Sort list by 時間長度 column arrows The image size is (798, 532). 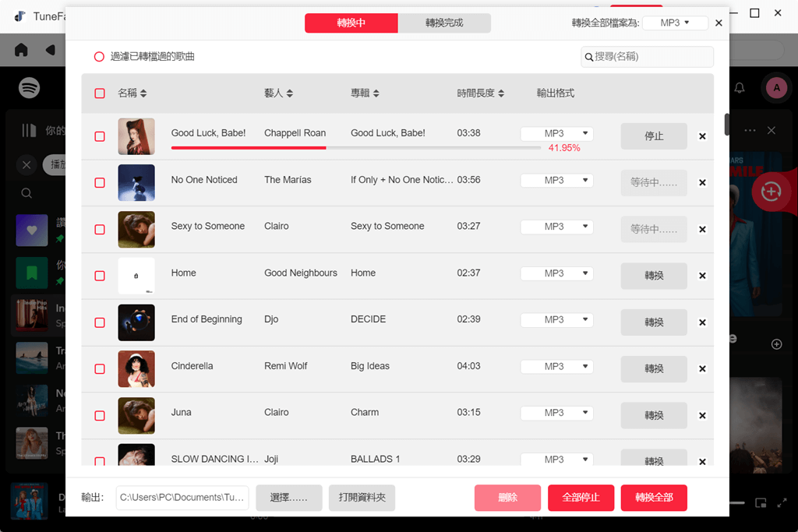click(501, 93)
